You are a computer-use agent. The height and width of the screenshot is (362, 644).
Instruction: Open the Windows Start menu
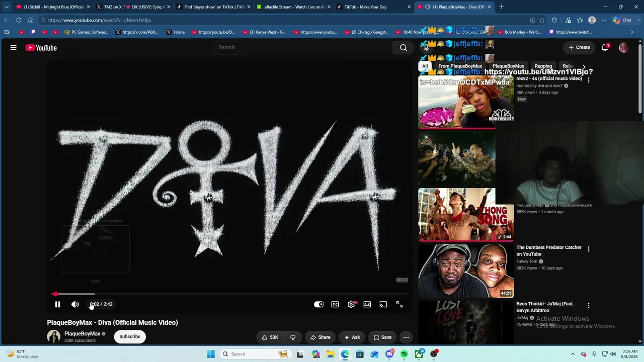point(211,354)
